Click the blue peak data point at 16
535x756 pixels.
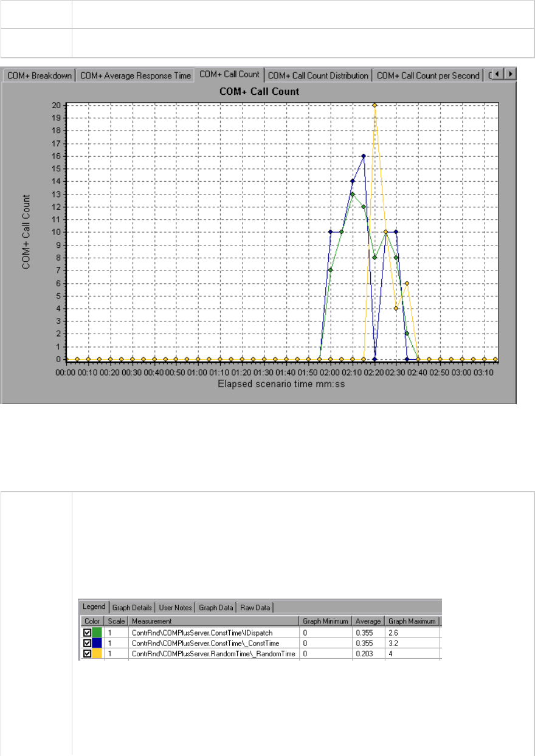coord(364,156)
